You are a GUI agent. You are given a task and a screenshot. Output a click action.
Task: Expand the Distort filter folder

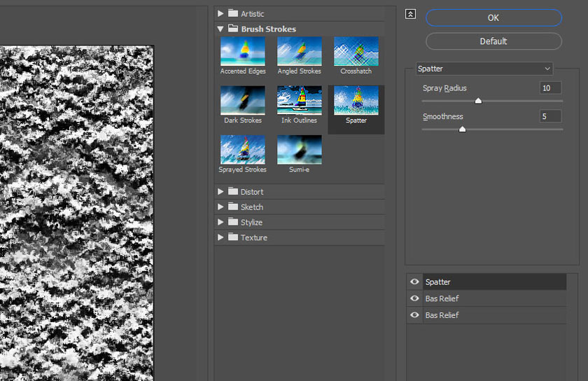[220, 191]
